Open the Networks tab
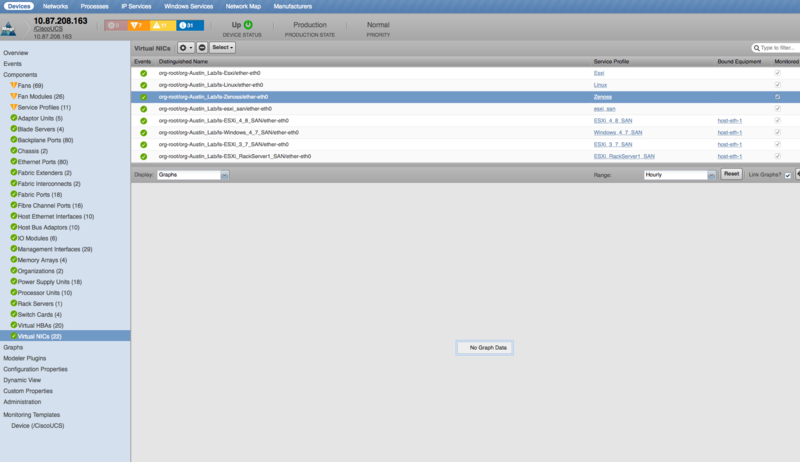800x462 pixels. 55,6
